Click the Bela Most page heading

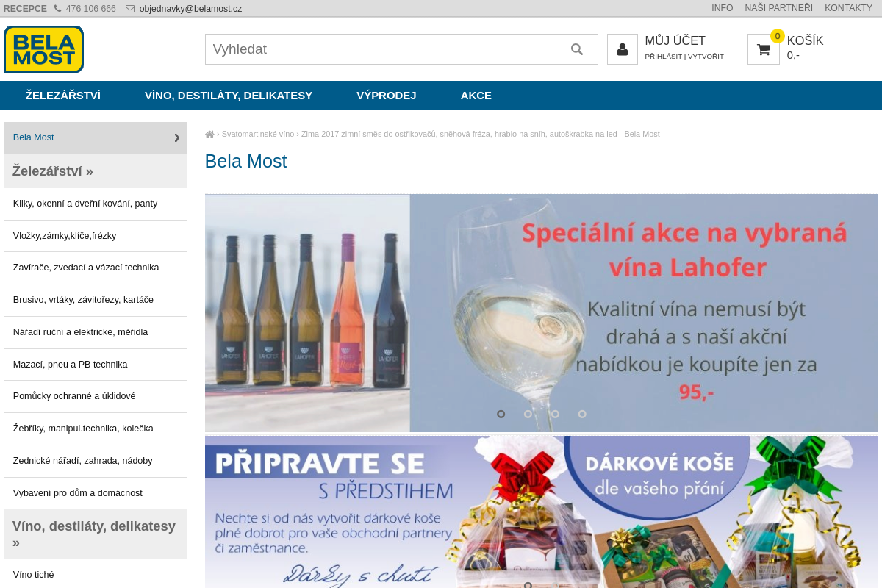pyautogui.click(x=245, y=161)
